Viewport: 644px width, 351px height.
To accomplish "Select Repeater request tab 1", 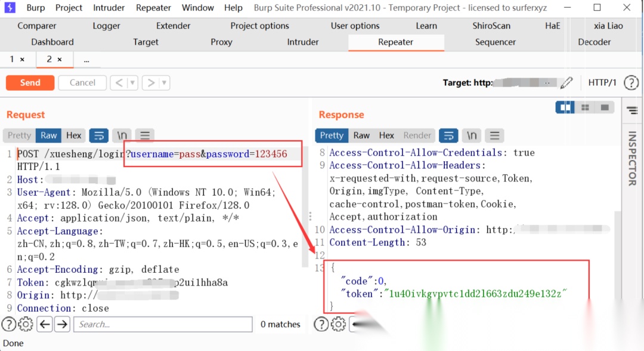I will coord(12,60).
